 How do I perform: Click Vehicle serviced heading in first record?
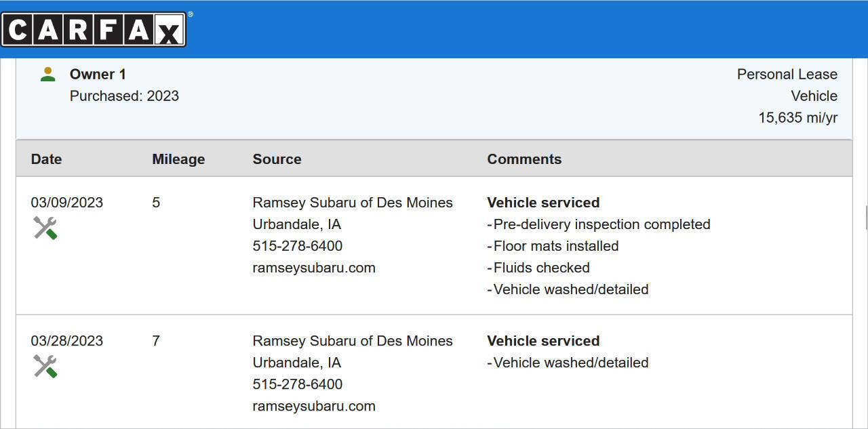pyautogui.click(x=543, y=203)
